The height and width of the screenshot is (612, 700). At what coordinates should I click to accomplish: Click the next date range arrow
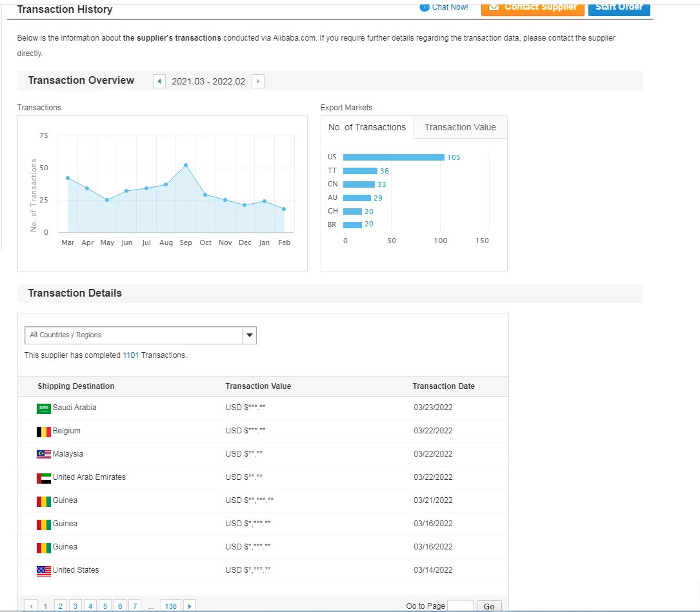(x=258, y=81)
